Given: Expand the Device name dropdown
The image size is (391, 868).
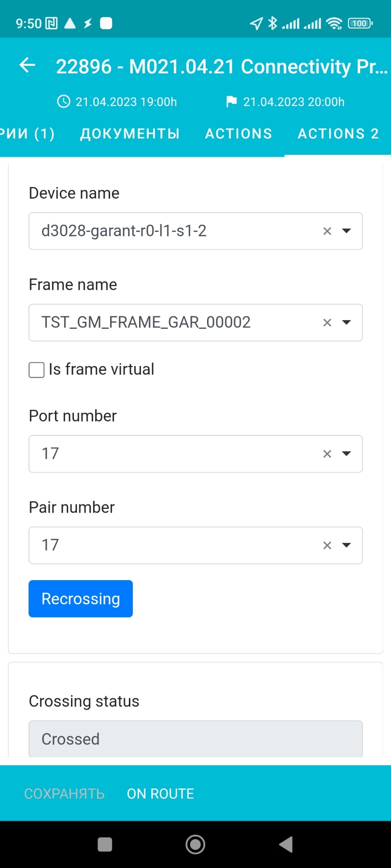Looking at the screenshot, I should point(346,231).
